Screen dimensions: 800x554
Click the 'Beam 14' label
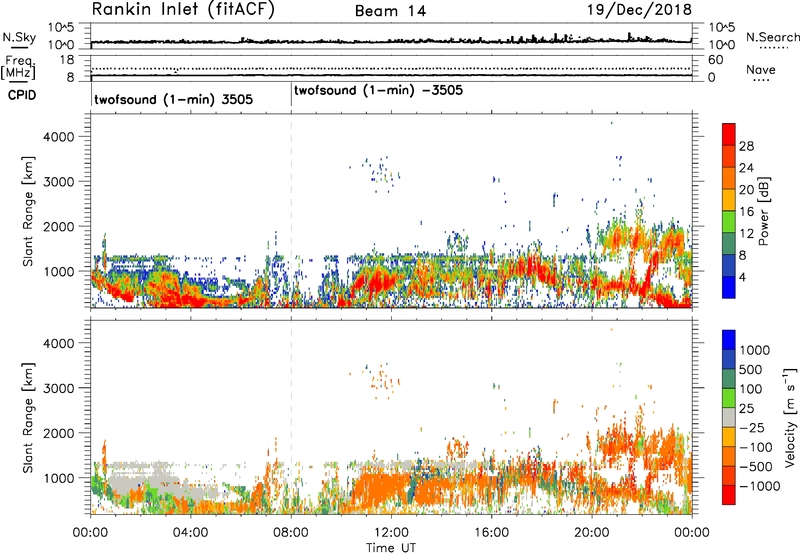[390, 11]
